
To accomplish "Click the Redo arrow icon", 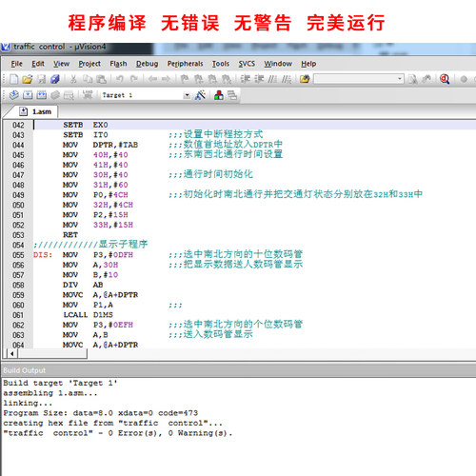I will tap(134, 79).
